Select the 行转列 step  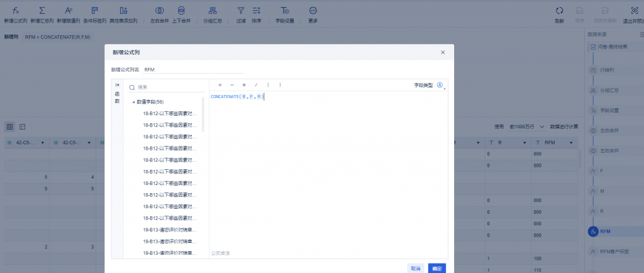pyautogui.click(x=607, y=70)
